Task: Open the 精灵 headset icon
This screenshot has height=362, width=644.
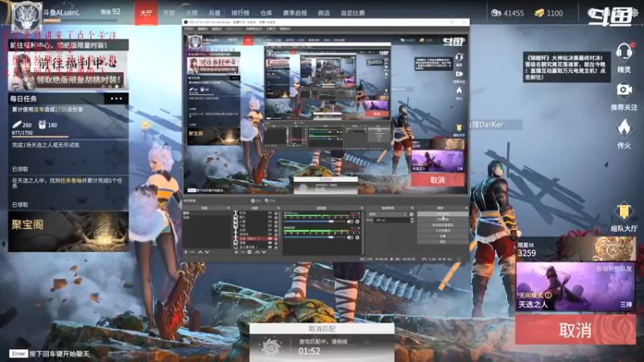Action: coord(624,51)
